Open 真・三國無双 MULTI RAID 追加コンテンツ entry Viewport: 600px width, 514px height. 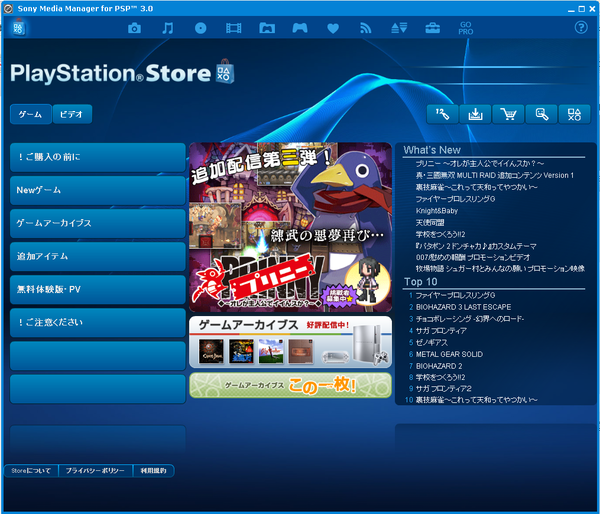[x=494, y=176]
